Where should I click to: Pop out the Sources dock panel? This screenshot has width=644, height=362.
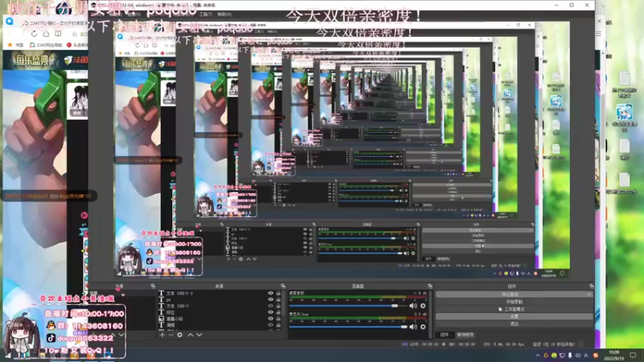283,286
